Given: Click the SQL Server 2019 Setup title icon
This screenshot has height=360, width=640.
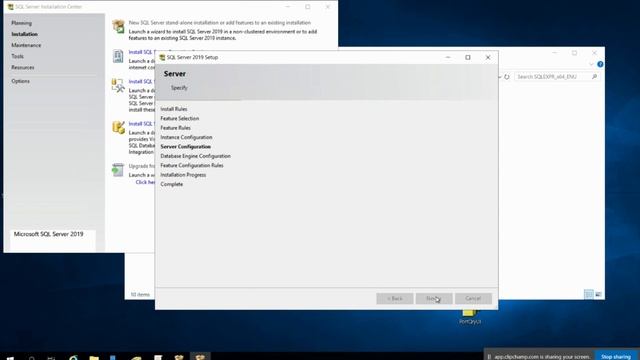Looking at the screenshot, I should pos(162,58).
